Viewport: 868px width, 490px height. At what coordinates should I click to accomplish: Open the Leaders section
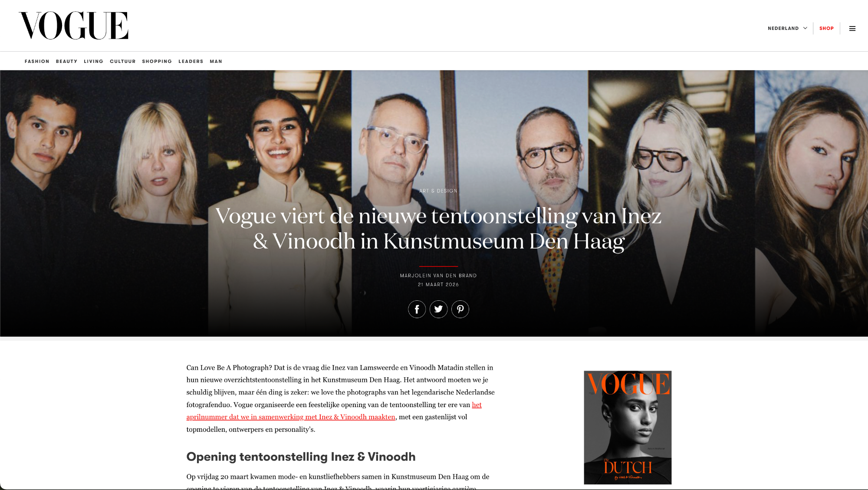[x=191, y=61]
